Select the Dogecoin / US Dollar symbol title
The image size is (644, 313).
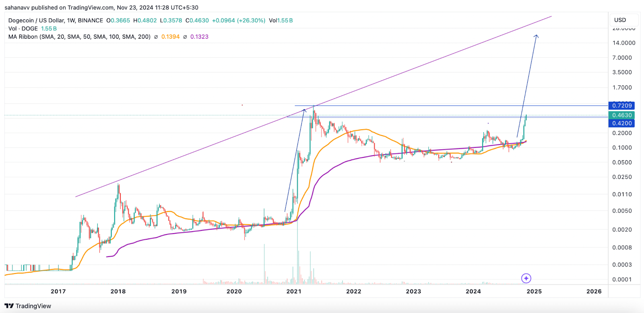click(x=56, y=21)
